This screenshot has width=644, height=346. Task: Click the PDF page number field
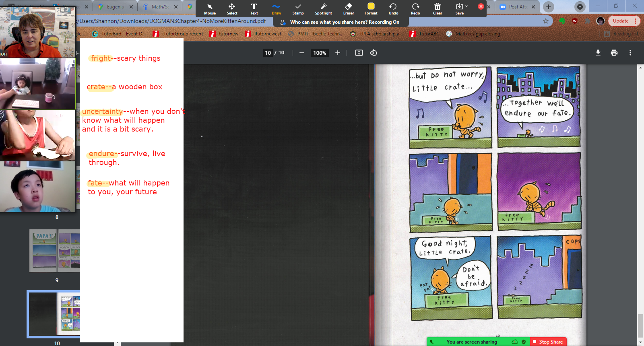click(268, 53)
